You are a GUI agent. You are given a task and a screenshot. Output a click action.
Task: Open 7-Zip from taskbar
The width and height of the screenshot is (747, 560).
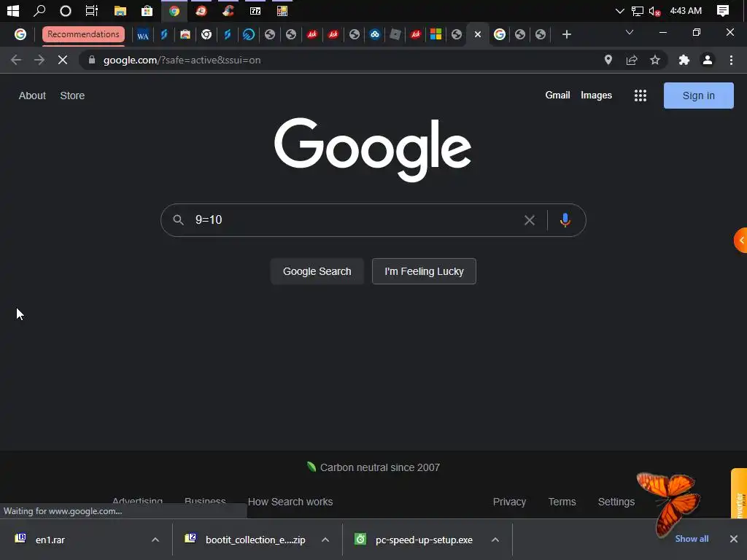click(255, 10)
